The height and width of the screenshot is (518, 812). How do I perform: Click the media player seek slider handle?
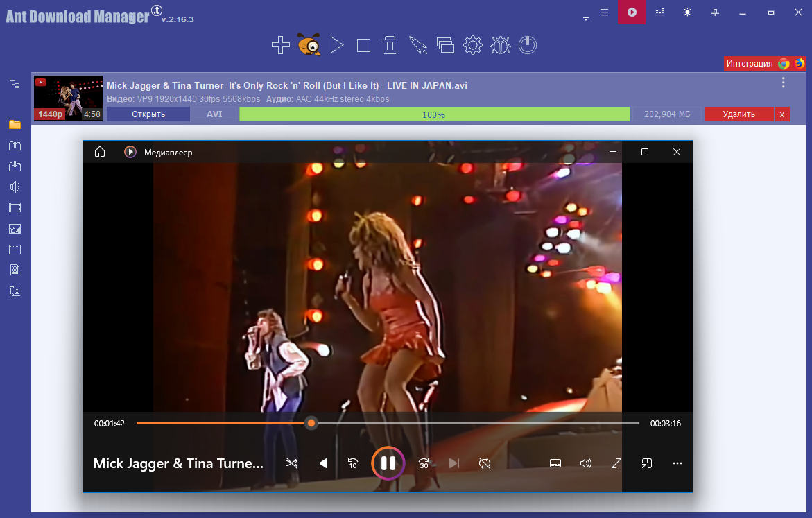coord(311,423)
